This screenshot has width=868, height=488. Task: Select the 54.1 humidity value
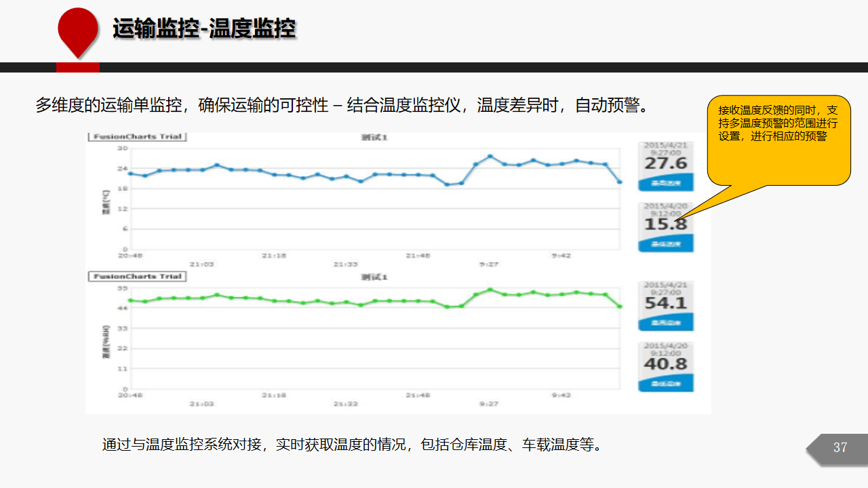point(665,303)
